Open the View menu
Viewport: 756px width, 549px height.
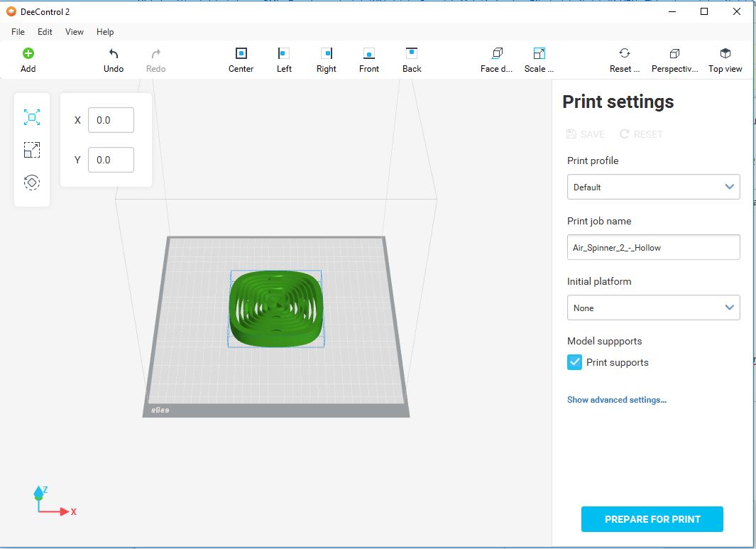pos(74,32)
